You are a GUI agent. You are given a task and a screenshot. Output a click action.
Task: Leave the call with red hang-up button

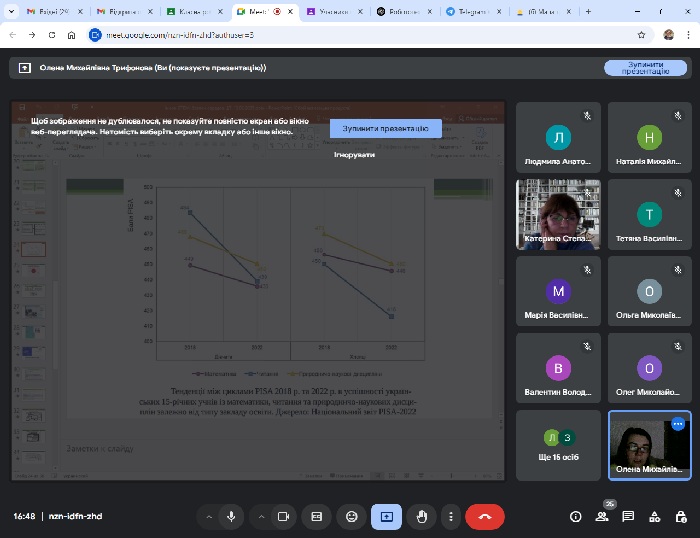[485, 516]
